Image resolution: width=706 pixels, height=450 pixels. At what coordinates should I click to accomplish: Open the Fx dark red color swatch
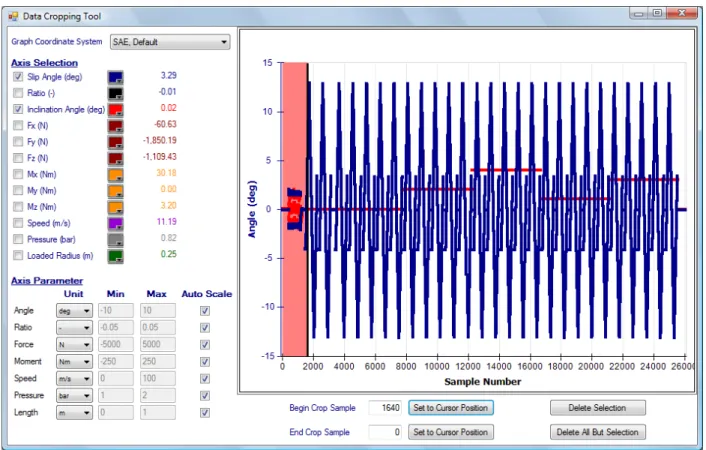(x=115, y=126)
